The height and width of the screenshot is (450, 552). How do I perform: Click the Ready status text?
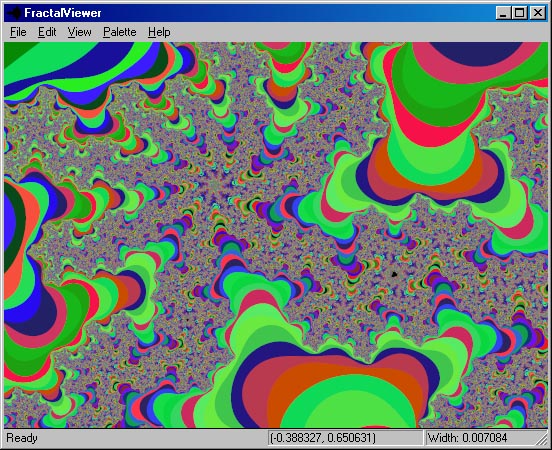coord(22,438)
